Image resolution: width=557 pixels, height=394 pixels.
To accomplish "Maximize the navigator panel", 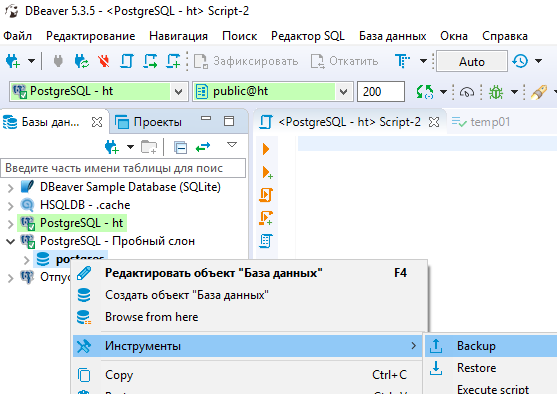I will coord(229,121).
